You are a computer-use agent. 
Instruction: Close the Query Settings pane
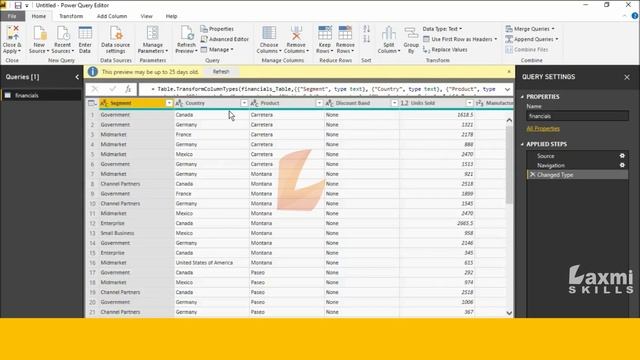(x=627, y=77)
